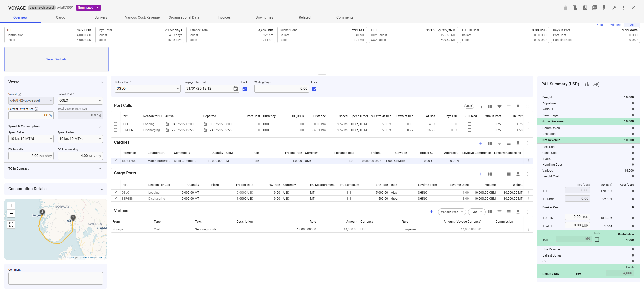Click the copy voyage icon
This screenshot has height=293, width=644.
tap(575, 8)
